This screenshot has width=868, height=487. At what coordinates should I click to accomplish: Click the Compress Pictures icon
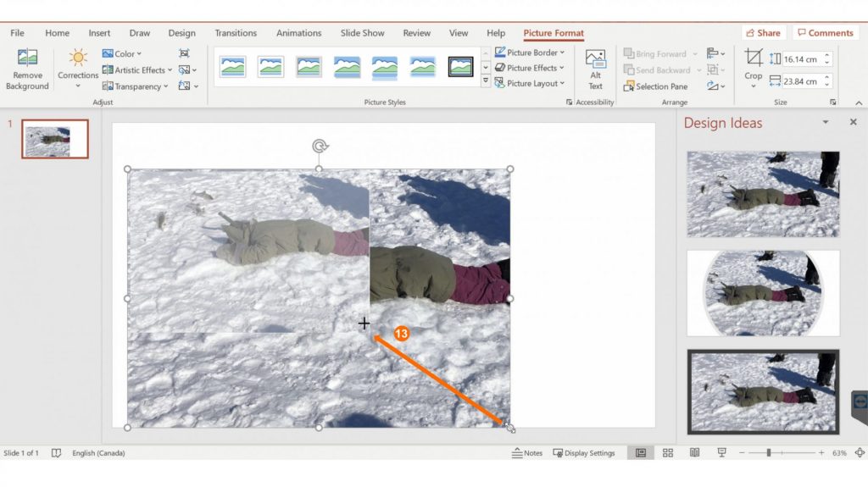185,54
